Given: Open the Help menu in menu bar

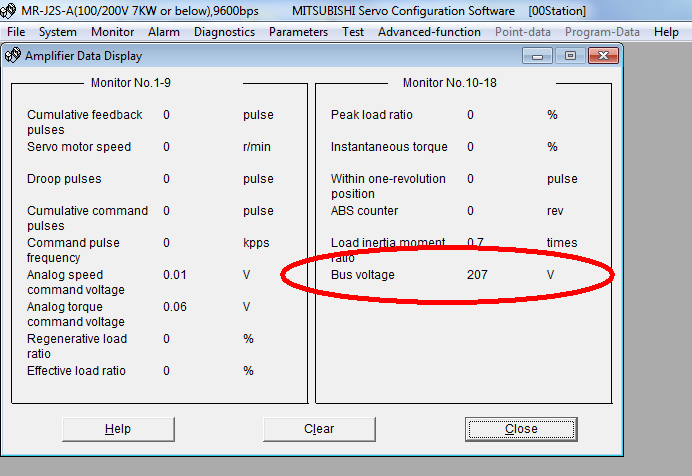Looking at the screenshot, I should click(x=666, y=32).
